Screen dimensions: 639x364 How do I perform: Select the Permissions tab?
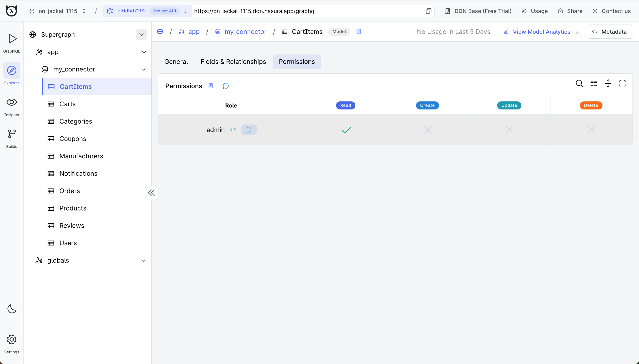coord(297,61)
